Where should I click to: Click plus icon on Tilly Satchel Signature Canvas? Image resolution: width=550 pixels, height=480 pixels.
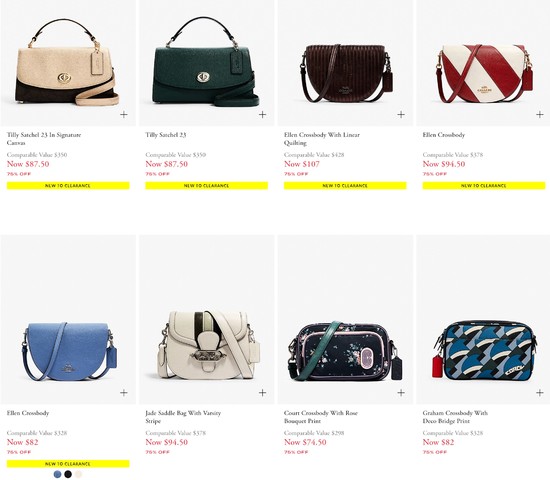tap(124, 114)
